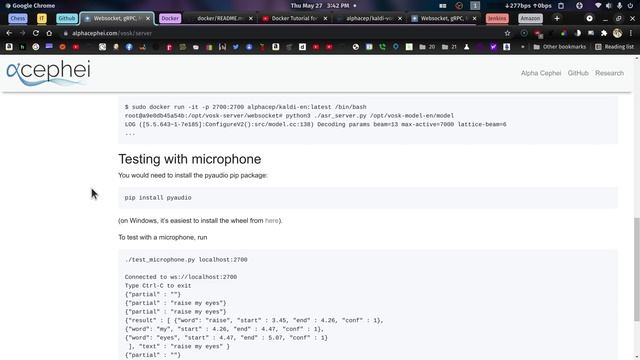640x360 pixels.
Task: Open the bookmarks folder labeled 20
Action: 427,47
